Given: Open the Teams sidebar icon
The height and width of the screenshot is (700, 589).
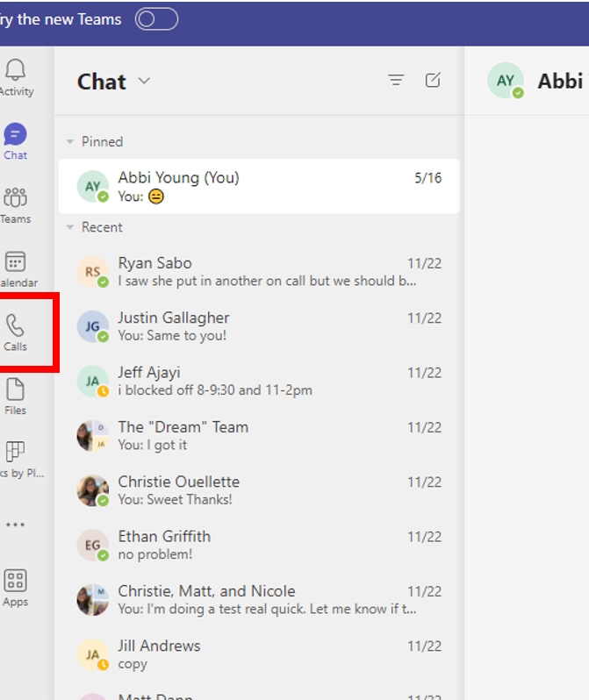Looking at the screenshot, I should point(15,197).
